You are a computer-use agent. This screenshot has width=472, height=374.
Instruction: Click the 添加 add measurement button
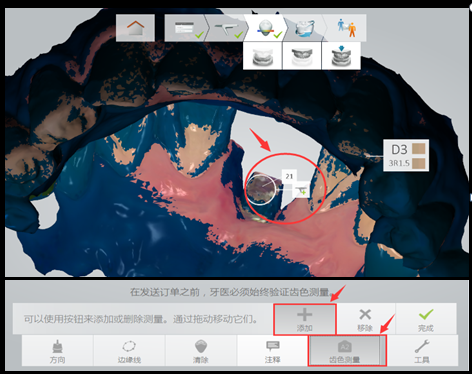pyautogui.click(x=305, y=319)
